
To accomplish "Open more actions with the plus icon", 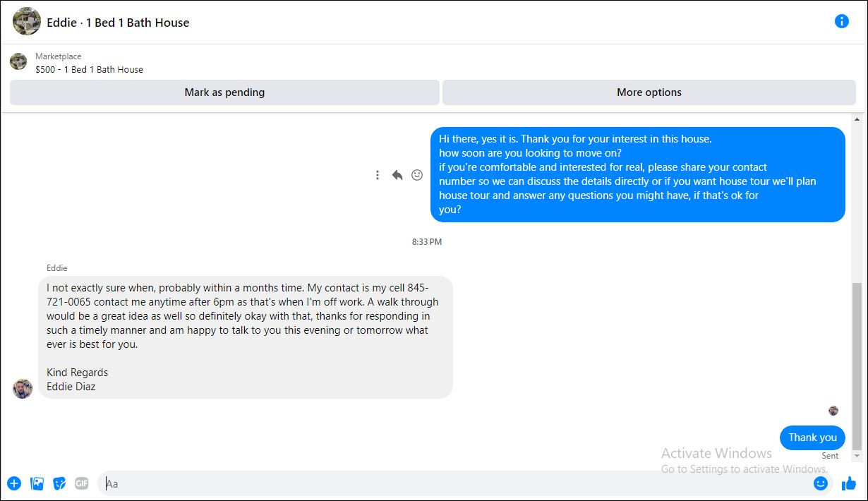I will pyautogui.click(x=14, y=483).
